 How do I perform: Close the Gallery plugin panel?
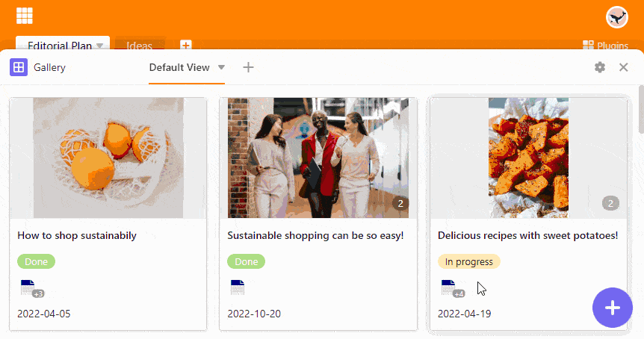624,67
